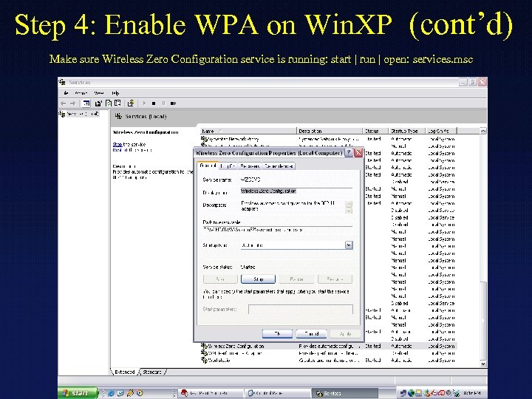This screenshot has width=532, height=399.
Task: Click Apply in the Properties dialog
Action: (345, 334)
